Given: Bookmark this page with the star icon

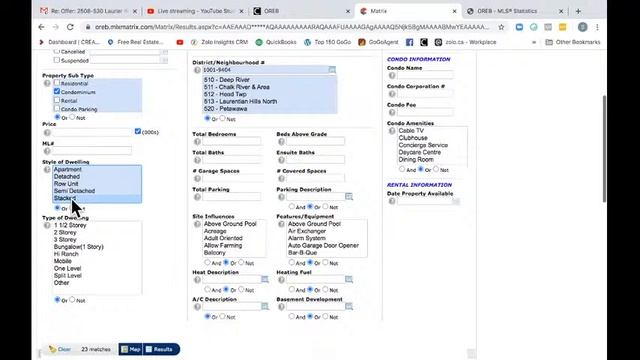Looking at the screenshot, I should coord(501,27).
